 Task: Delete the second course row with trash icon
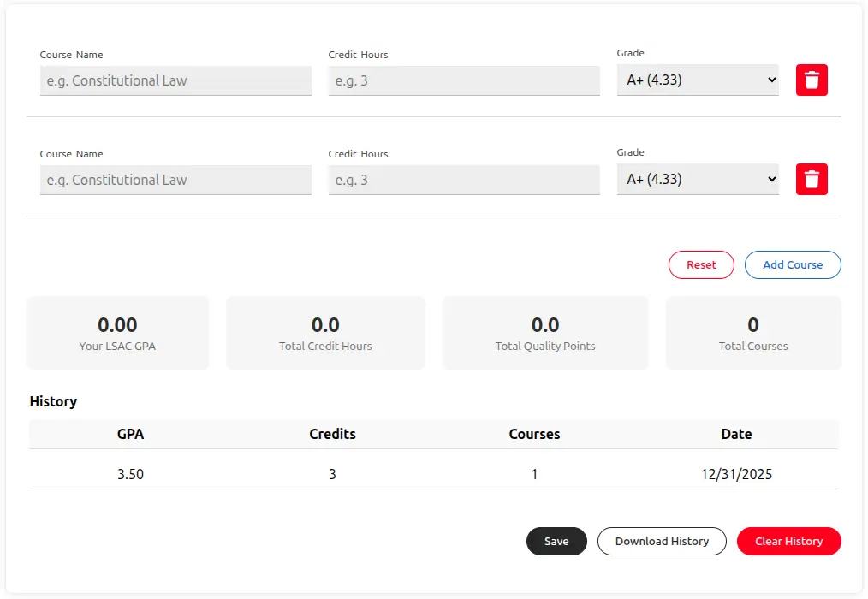[x=812, y=180]
